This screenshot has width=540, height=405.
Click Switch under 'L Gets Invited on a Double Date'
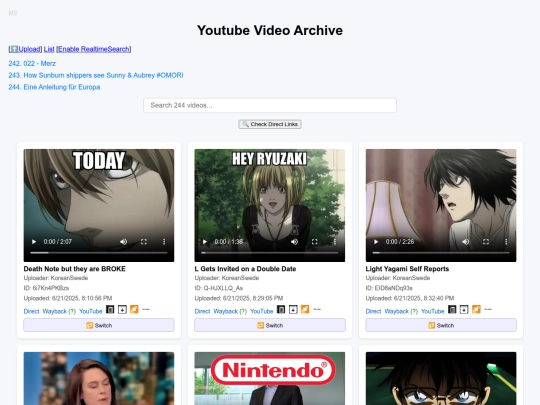270,325
